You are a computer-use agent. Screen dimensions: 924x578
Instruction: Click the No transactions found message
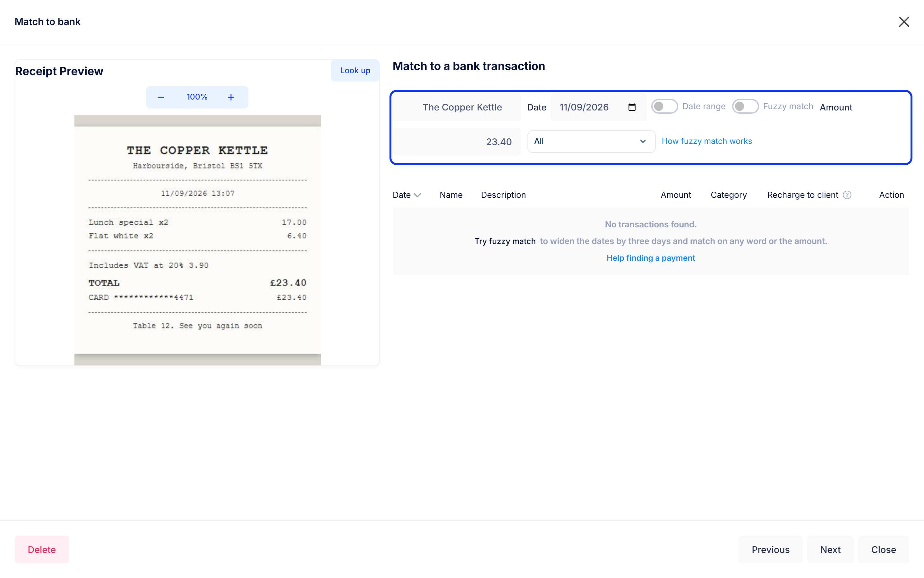click(651, 224)
